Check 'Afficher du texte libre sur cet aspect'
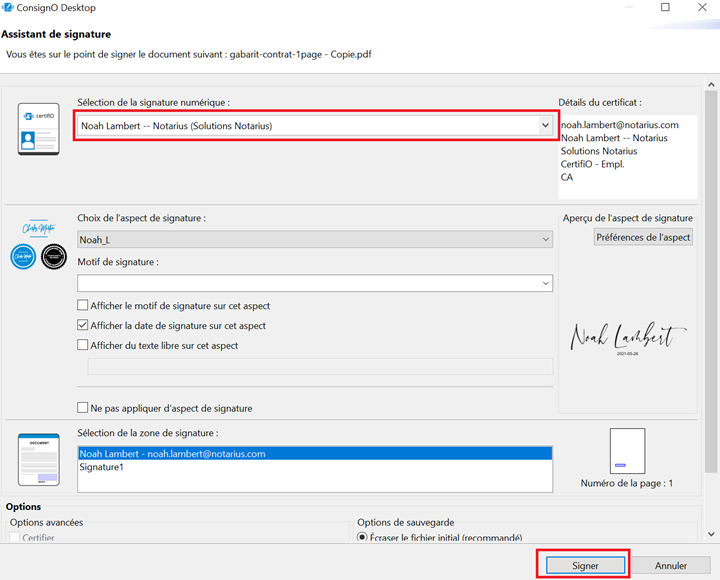720x580 pixels. click(83, 346)
